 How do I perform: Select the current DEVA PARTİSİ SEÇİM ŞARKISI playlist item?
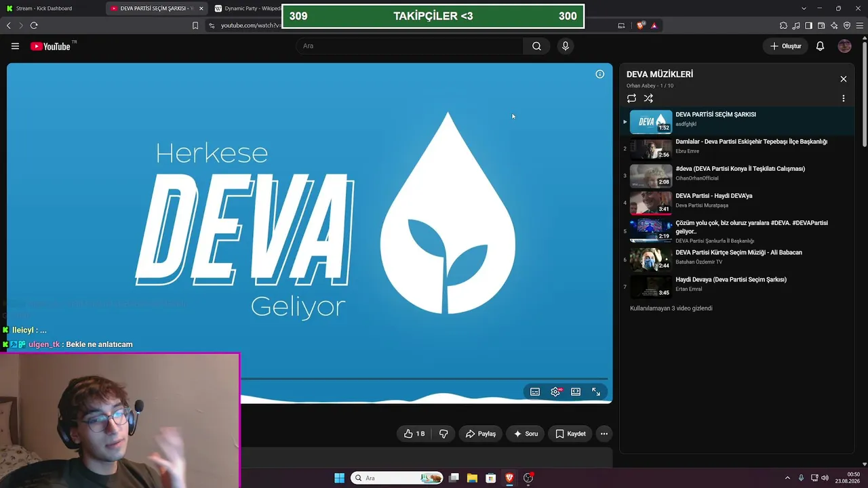click(x=738, y=122)
